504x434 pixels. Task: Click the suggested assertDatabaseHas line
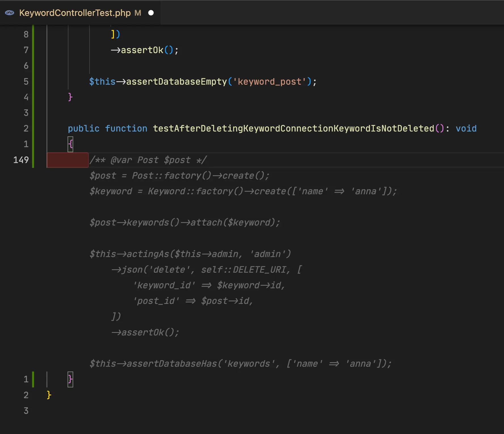pos(240,364)
